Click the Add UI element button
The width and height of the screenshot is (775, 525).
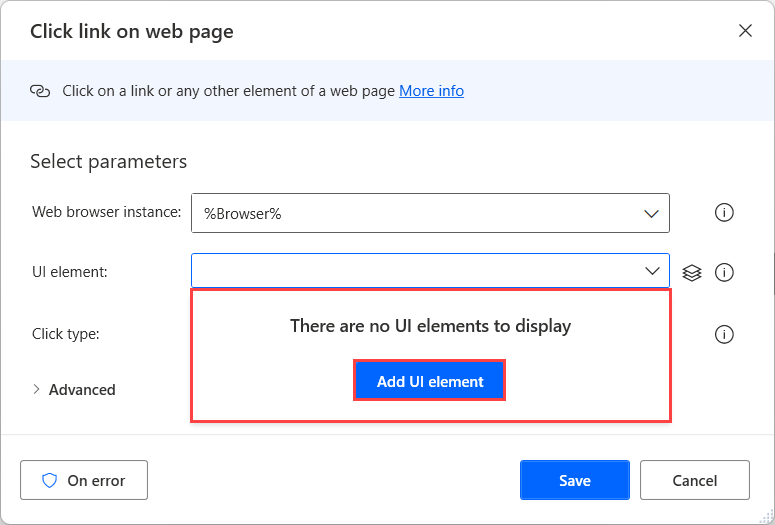coord(430,381)
